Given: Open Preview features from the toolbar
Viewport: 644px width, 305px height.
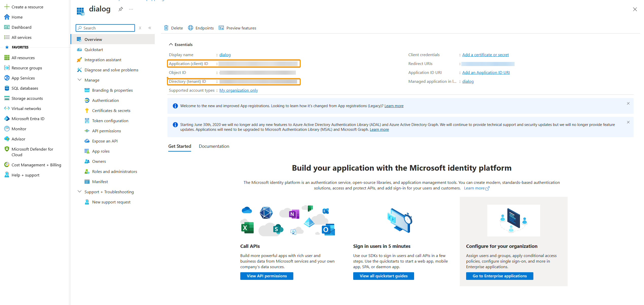Looking at the screenshot, I should 238,28.
